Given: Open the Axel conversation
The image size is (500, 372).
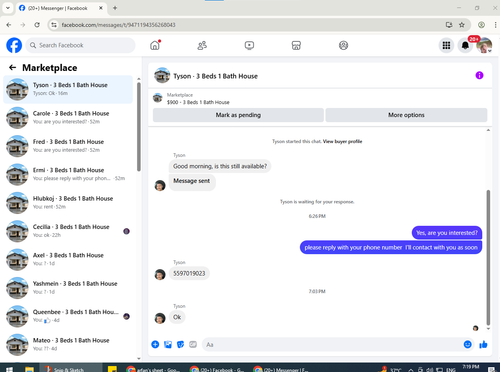Looking at the screenshot, I should (68, 259).
